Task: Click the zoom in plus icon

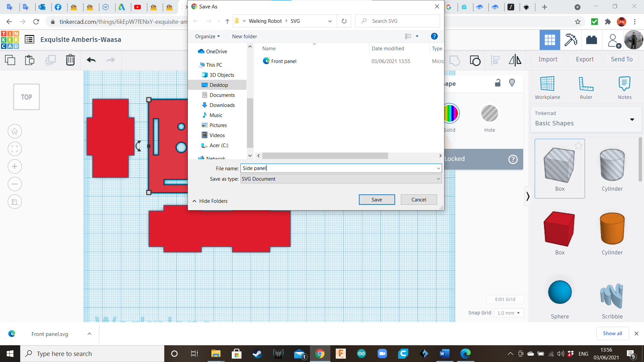Action: click(15, 167)
